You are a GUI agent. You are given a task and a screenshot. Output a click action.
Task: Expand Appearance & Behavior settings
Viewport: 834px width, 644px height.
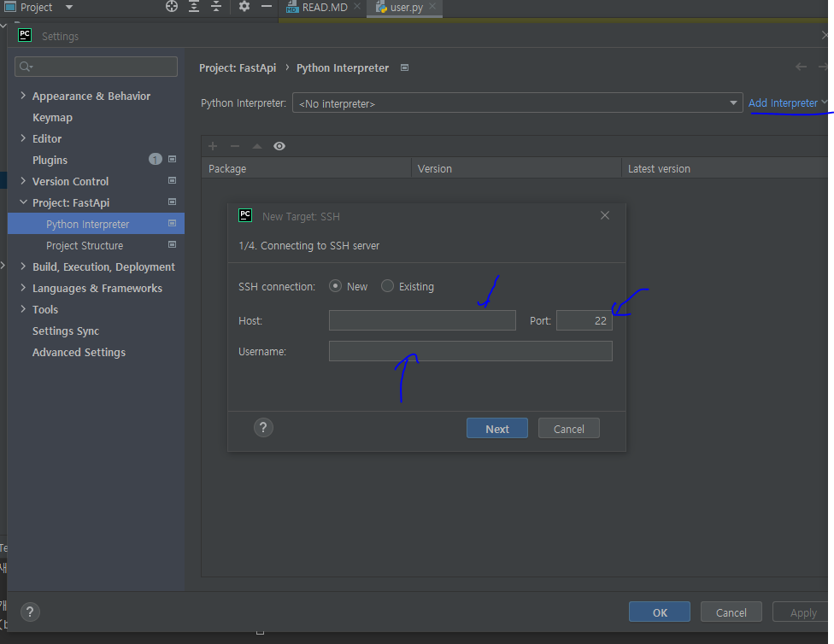pyautogui.click(x=23, y=95)
